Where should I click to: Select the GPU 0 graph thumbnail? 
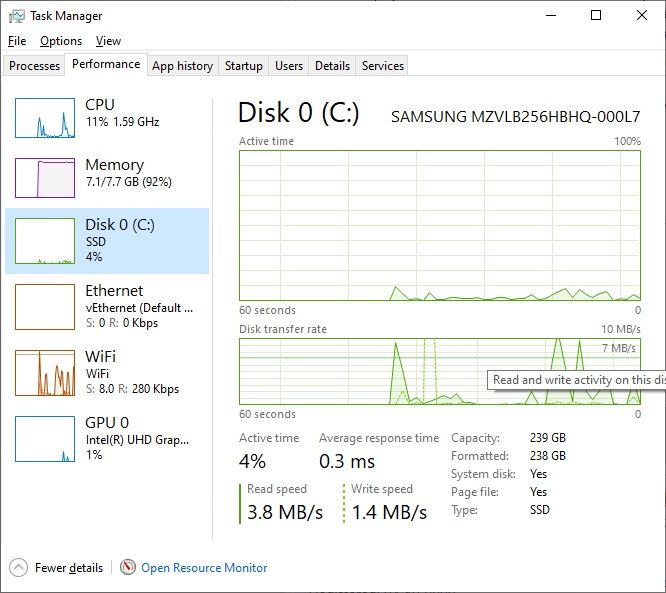45,438
